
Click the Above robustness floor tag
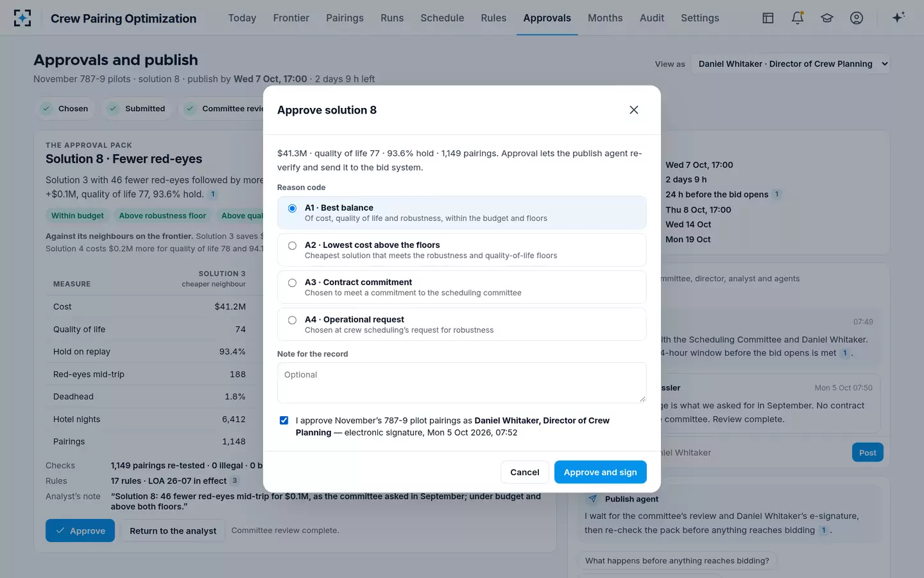click(x=162, y=216)
